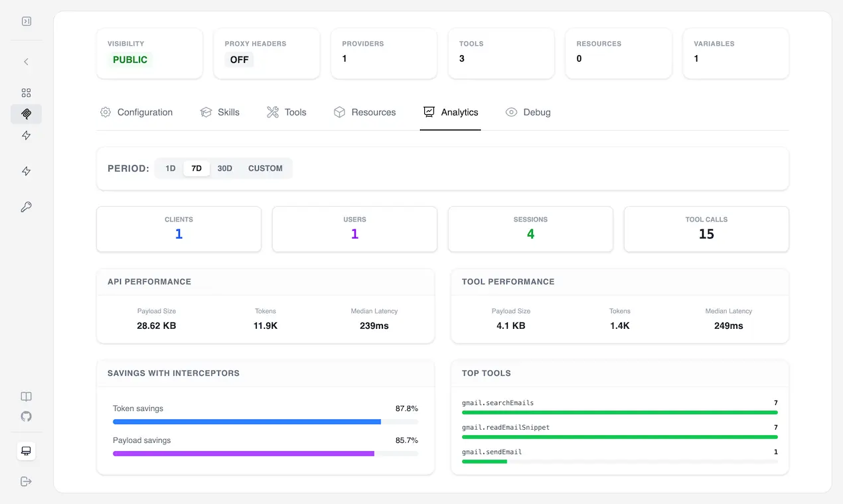This screenshot has height=504, width=843.
Task: Open the Tools tab
Action: (287, 112)
